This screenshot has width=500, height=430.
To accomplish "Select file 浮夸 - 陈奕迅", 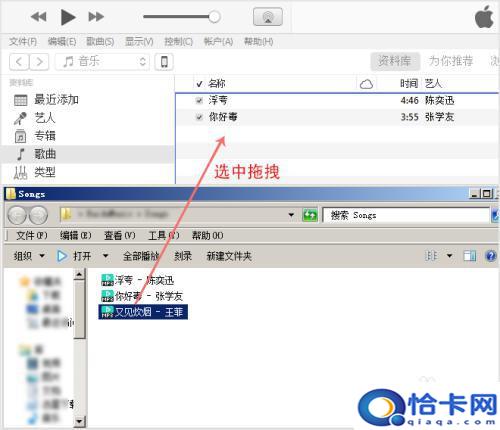I will [137, 280].
